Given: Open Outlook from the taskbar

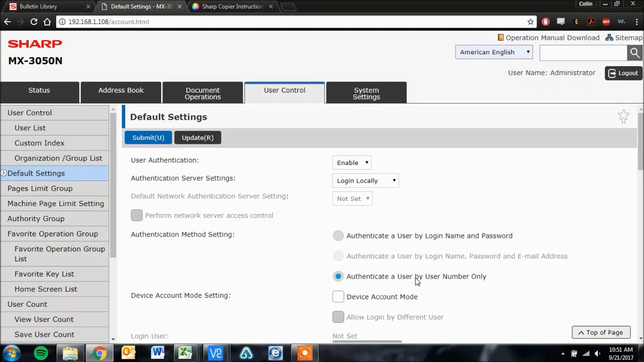Looking at the screenshot, I should click(128, 353).
